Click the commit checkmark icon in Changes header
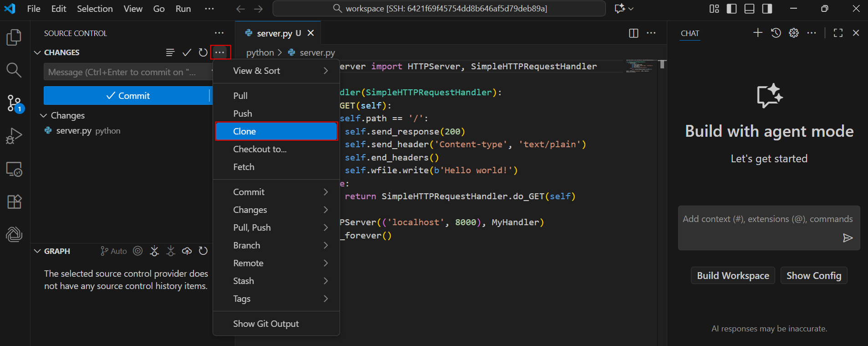This screenshot has height=346, width=868. [x=187, y=52]
